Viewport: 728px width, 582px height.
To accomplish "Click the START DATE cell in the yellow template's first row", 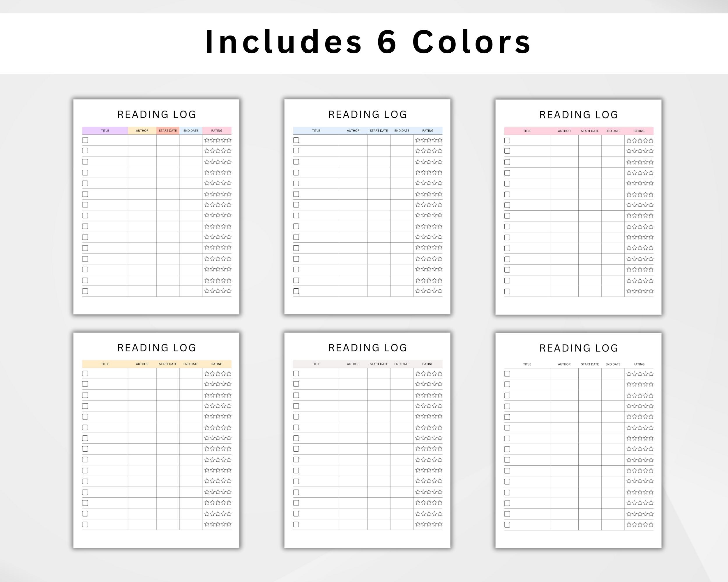I will [168, 373].
